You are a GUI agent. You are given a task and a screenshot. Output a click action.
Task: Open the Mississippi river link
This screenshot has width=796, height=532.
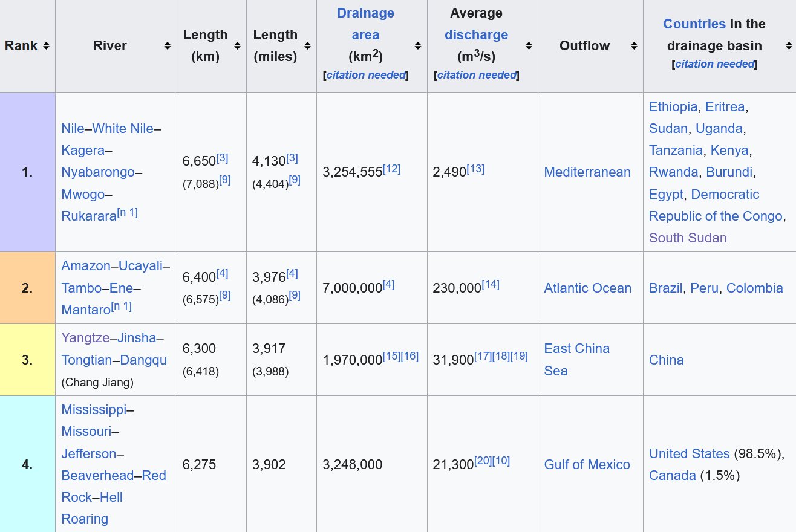click(94, 410)
